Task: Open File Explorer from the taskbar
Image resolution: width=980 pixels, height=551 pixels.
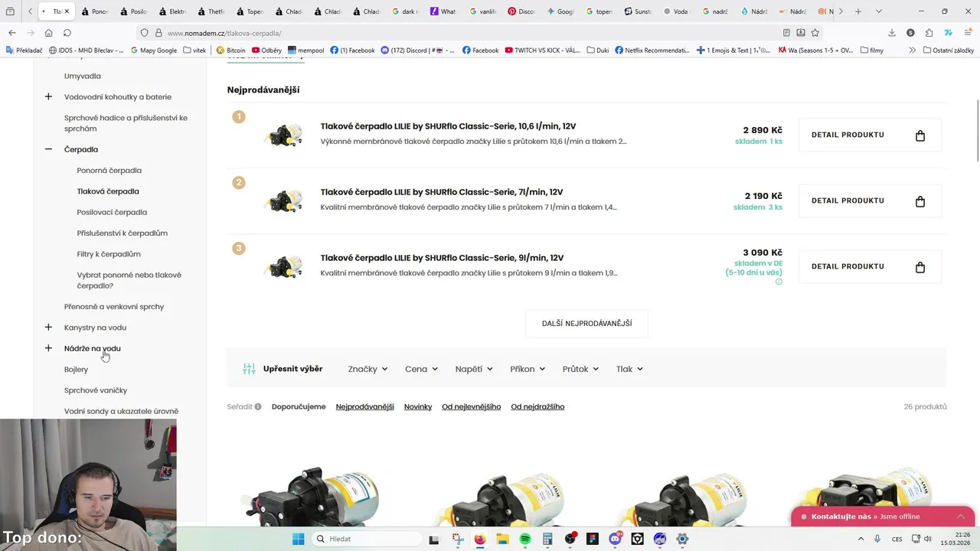Action: point(502,539)
